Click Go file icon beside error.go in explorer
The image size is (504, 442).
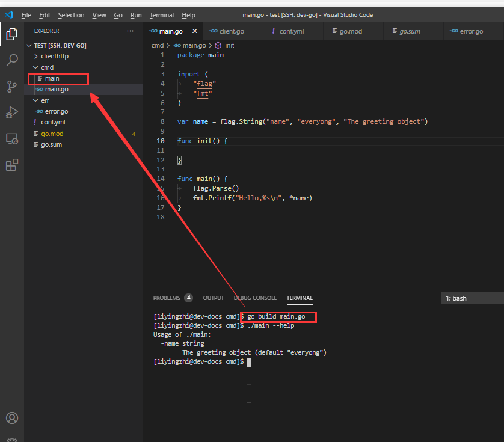(40, 111)
